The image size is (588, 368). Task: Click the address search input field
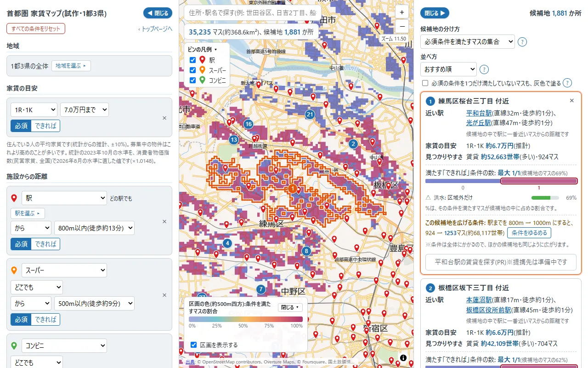point(253,13)
